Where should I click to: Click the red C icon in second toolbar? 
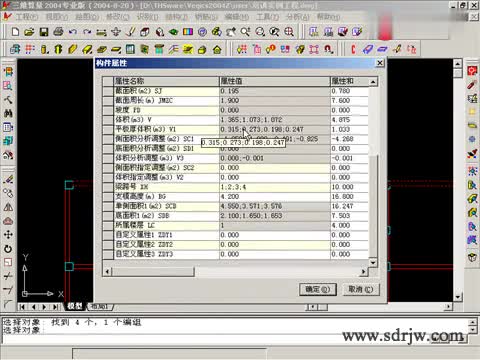353,50
